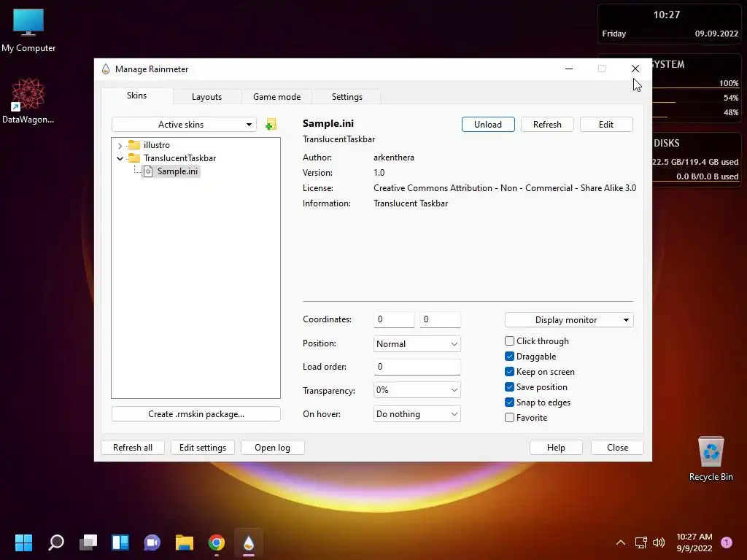Expand the illustro folder node
Viewport: 747px width, 560px height.
coord(120,145)
